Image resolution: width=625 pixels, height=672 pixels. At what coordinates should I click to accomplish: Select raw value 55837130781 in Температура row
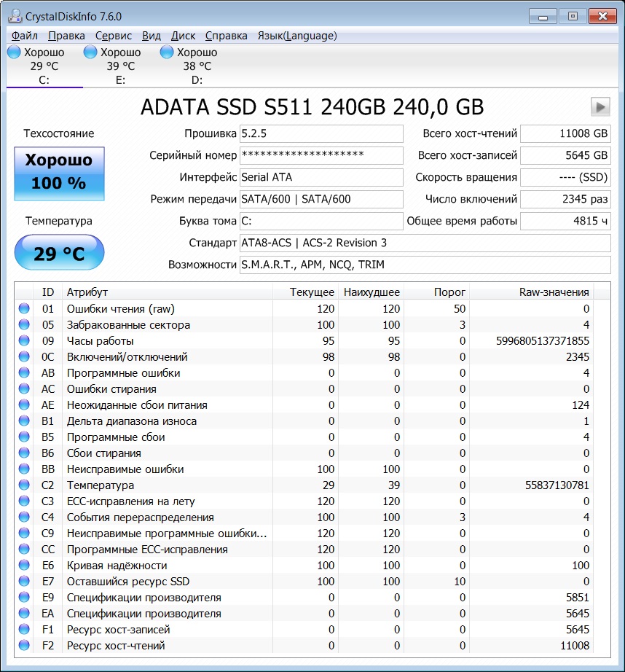[557, 485]
